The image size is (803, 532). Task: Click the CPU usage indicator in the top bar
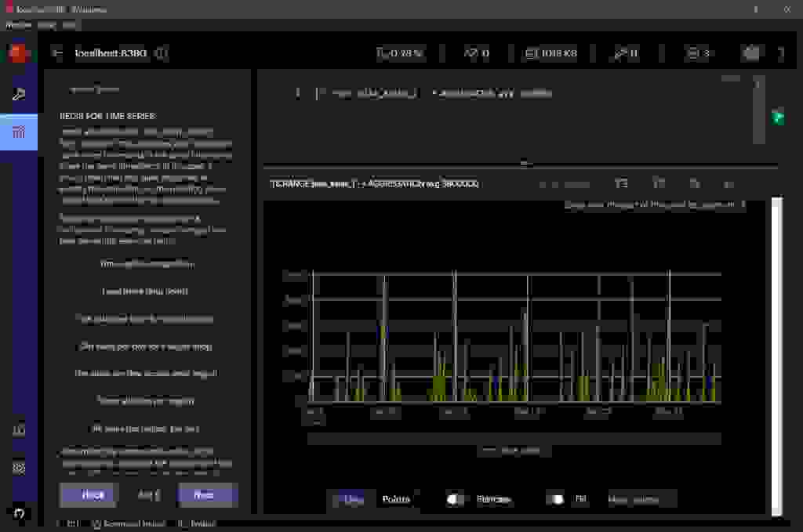[400, 54]
